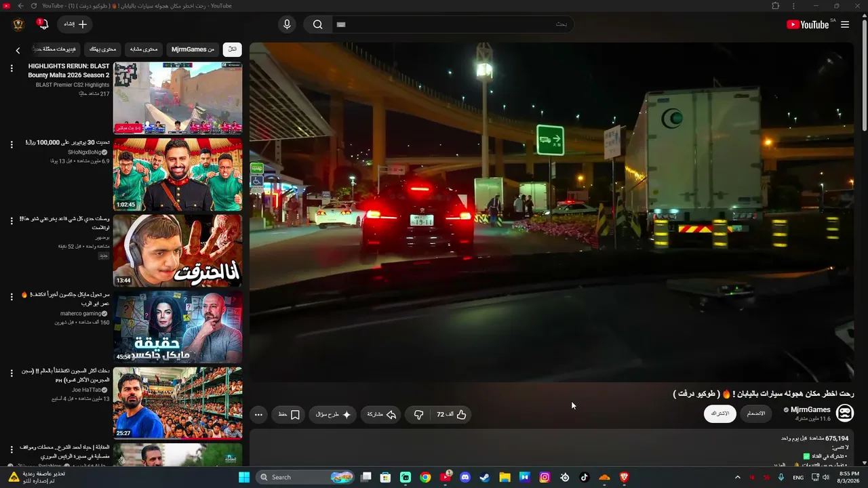Open the 13:44 'أنا احترقت' thumbnail
Image resolution: width=868 pixels, height=488 pixels.
coord(178,251)
